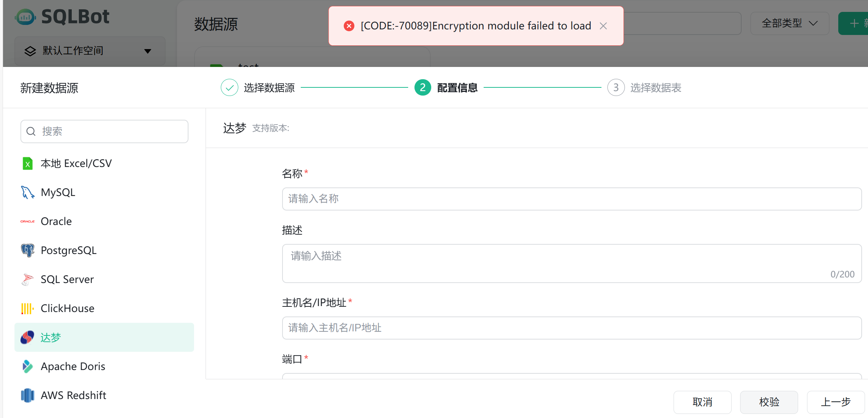Click the 取消 cancel button
The image size is (868, 418).
(x=702, y=402)
